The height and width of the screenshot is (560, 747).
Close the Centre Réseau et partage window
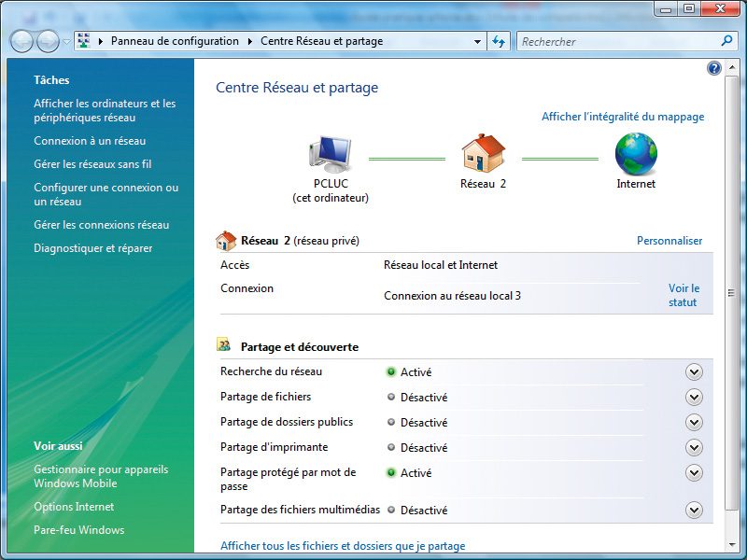point(720,9)
